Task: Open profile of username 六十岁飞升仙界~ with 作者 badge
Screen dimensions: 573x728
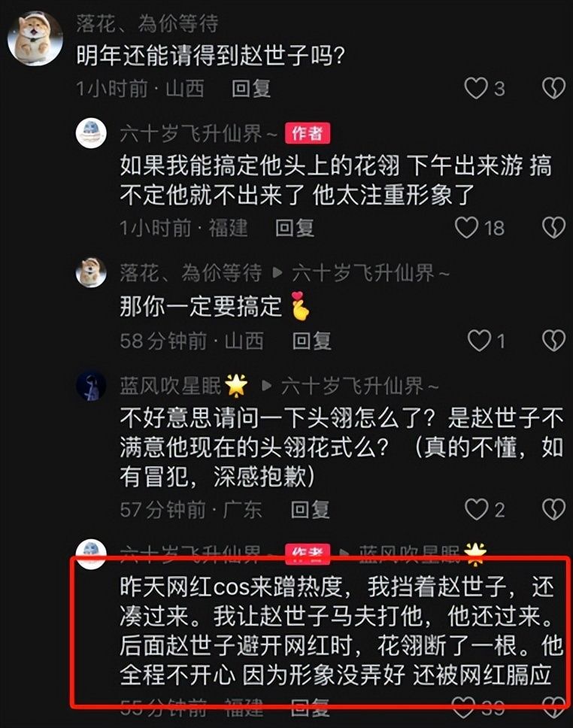Action: click(x=199, y=134)
